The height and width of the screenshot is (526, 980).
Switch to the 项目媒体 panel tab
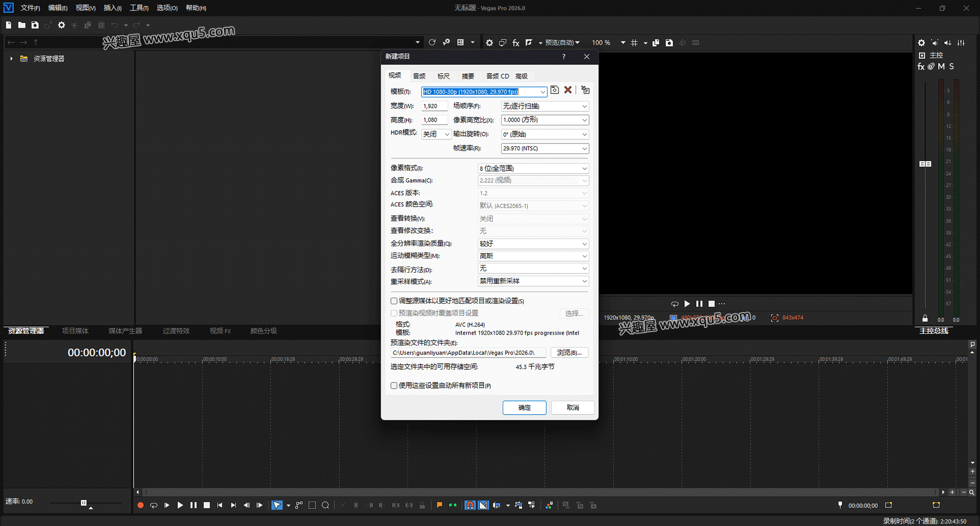[x=75, y=331]
